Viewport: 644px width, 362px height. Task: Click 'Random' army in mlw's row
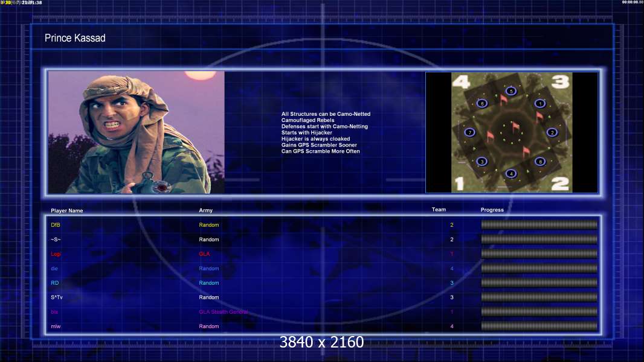pyautogui.click(x=208, y=326)
